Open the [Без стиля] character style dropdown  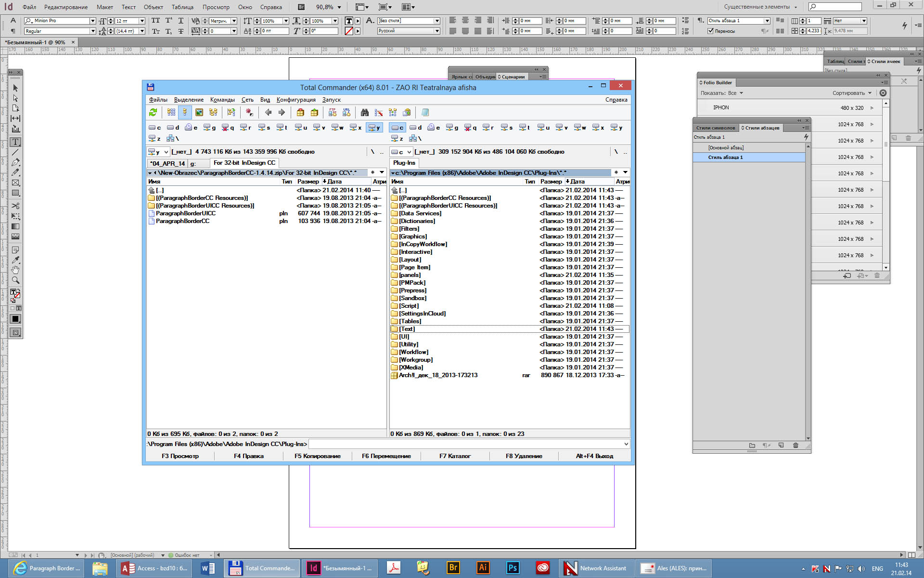pos(437,21)
